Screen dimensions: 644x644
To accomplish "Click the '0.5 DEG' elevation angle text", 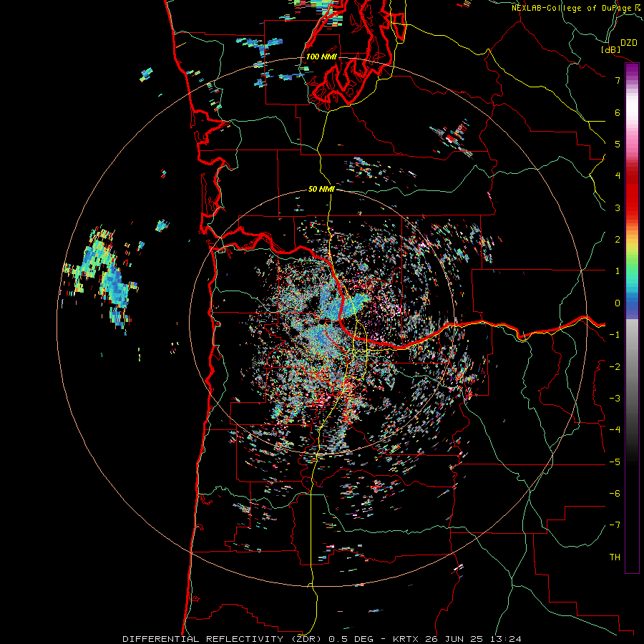I will (x=351, y=639).
